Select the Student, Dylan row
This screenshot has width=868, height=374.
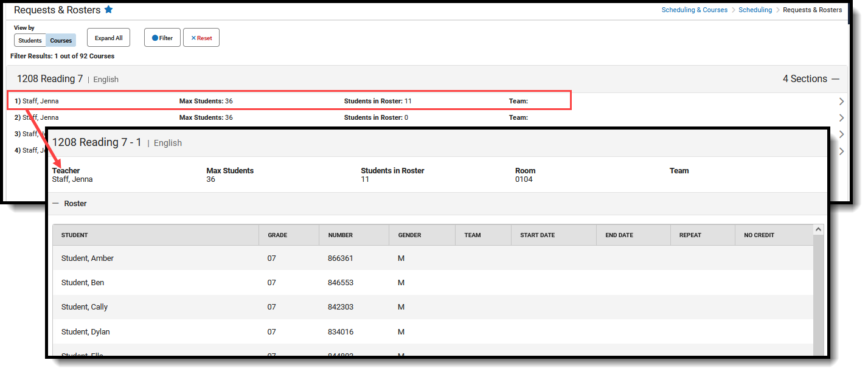pos(432,332)
